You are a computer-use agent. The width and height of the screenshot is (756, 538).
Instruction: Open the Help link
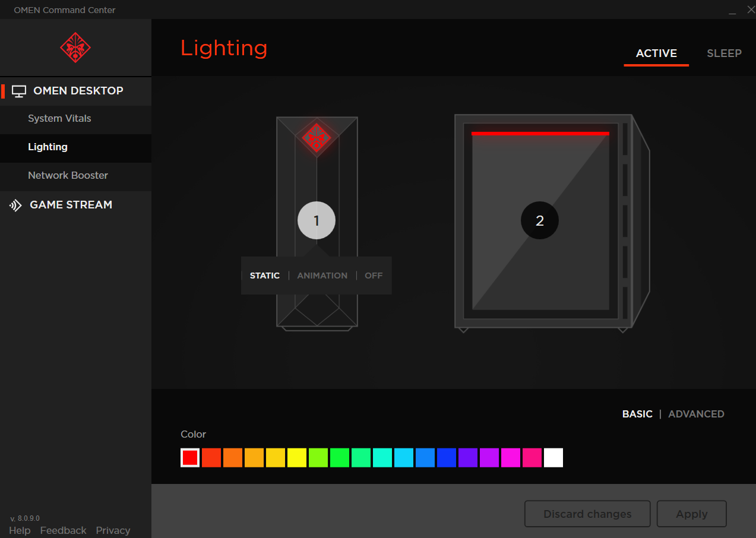20,531
